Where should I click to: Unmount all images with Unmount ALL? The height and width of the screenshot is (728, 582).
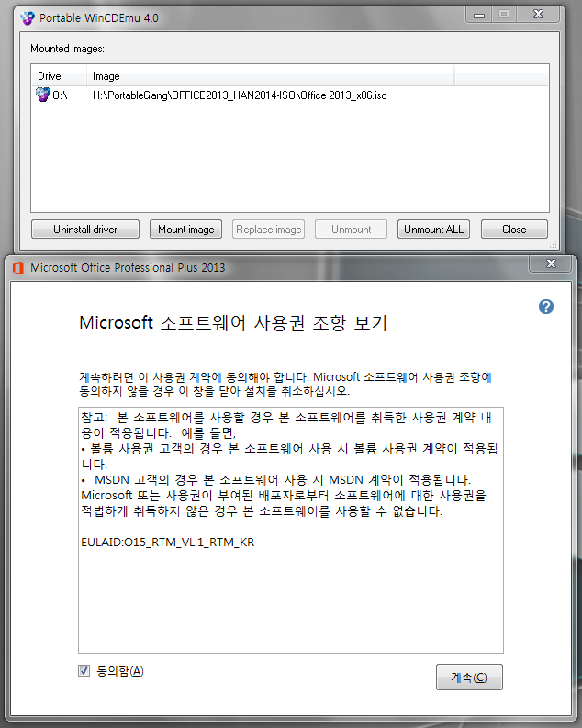click(433, 230)
